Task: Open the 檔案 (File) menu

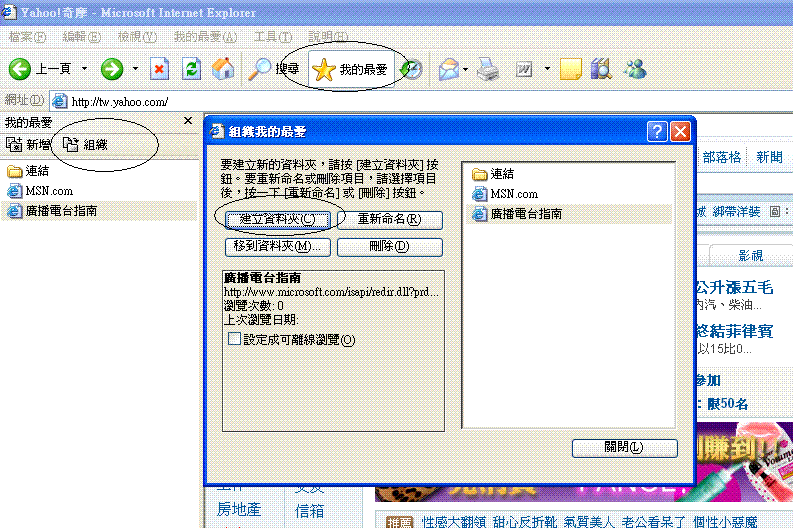Action: [27, 37]
